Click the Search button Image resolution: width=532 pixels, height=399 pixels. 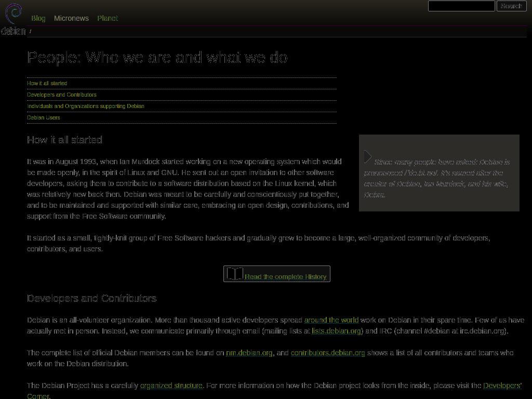coord(511,6)
